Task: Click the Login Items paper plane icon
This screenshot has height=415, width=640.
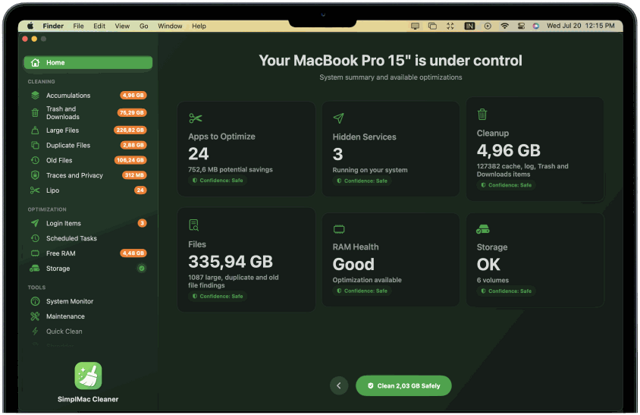Action: pos(35,223)
